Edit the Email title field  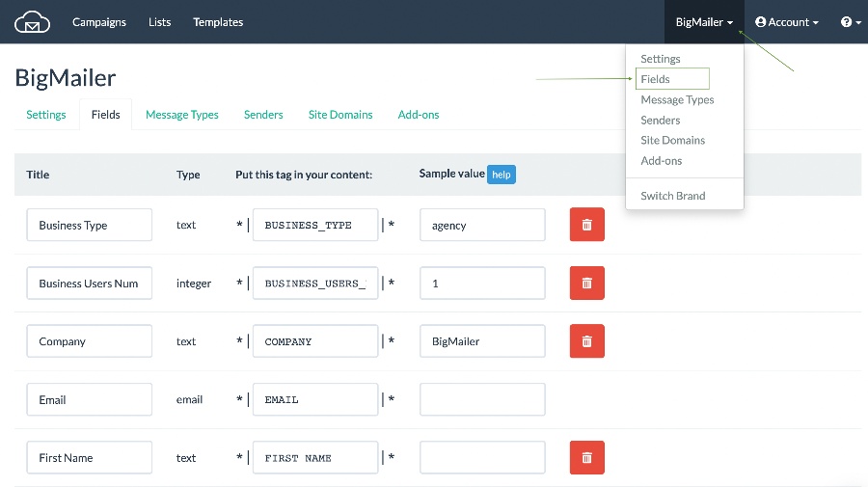point(89,399)
